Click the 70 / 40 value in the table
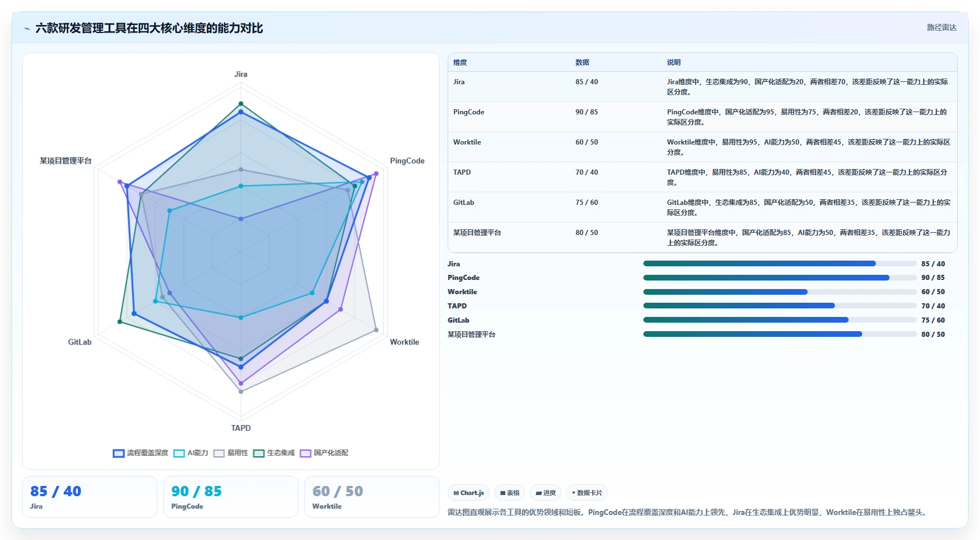980x540 pixels. [587, 172]
